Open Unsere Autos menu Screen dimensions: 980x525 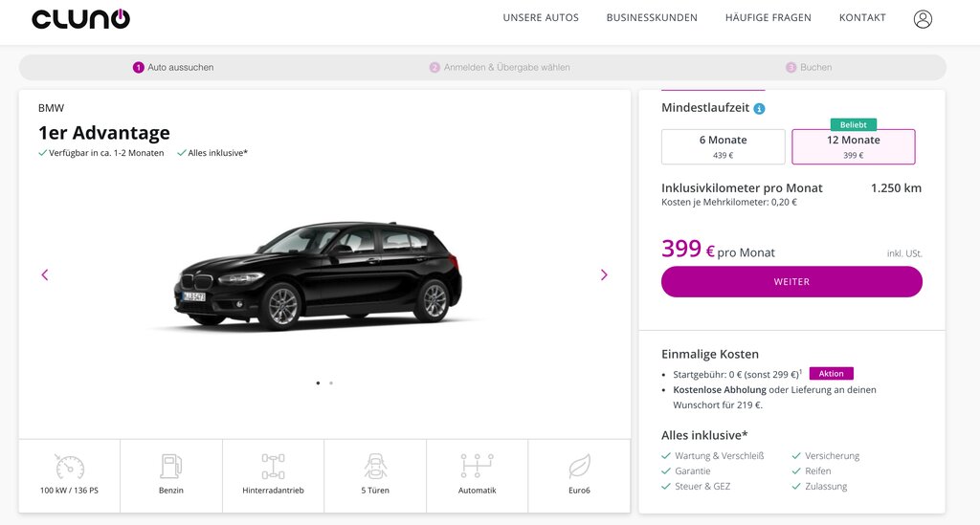(x=541, y=17)
